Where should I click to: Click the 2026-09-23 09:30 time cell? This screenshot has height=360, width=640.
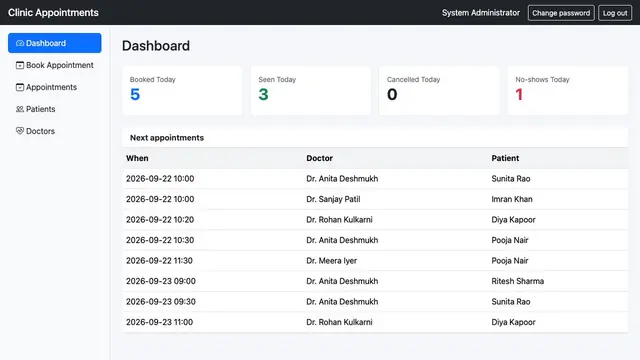tap(161, 301)
